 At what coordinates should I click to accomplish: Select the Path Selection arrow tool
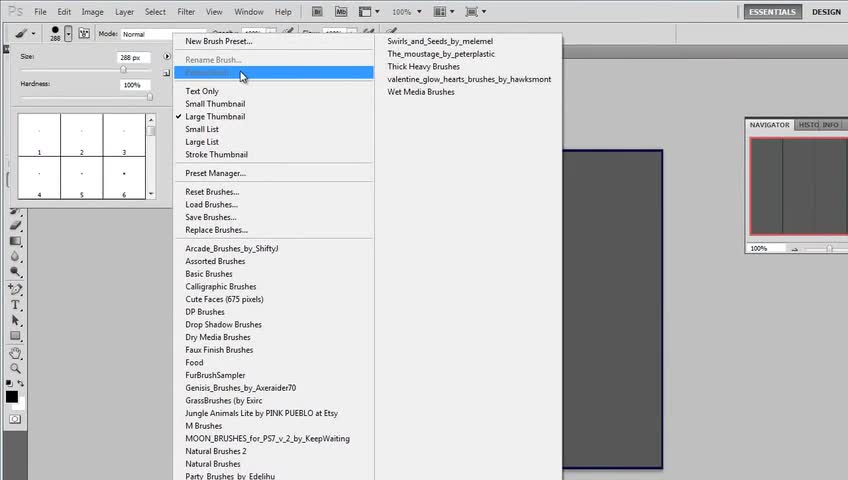pyautogui.click(x=15, y=321)
